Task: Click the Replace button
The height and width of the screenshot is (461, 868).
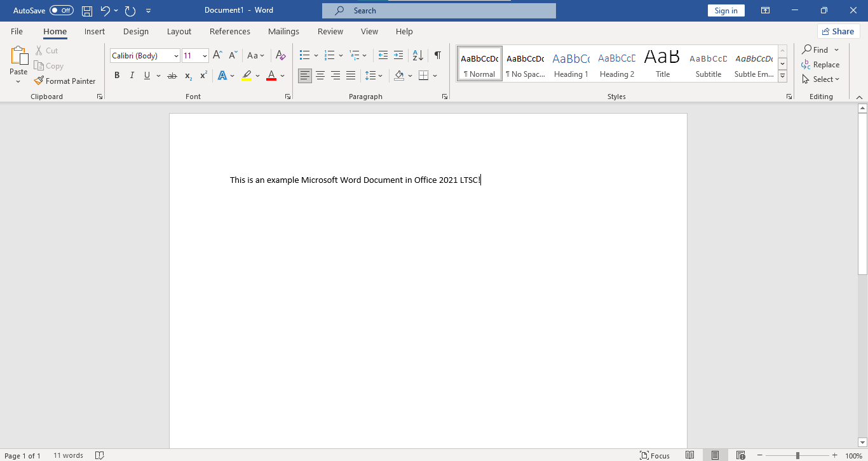Action: [x=820, y=65]
